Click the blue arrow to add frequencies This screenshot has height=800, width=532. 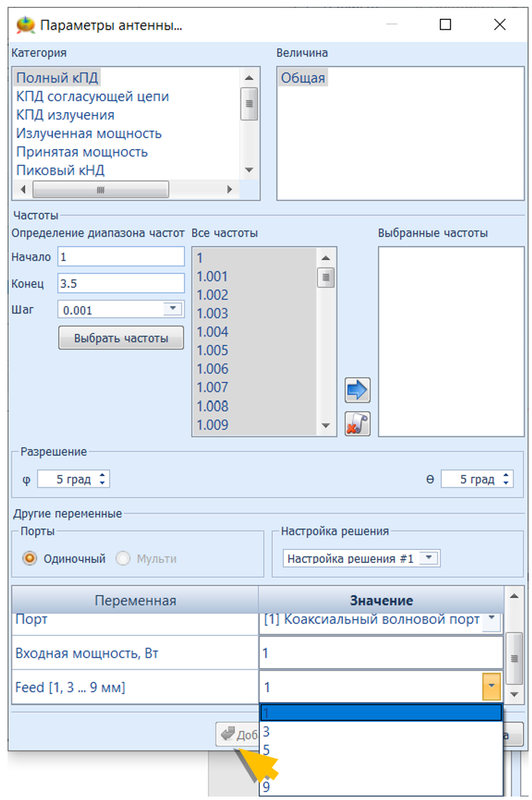[x=357, y=390]
